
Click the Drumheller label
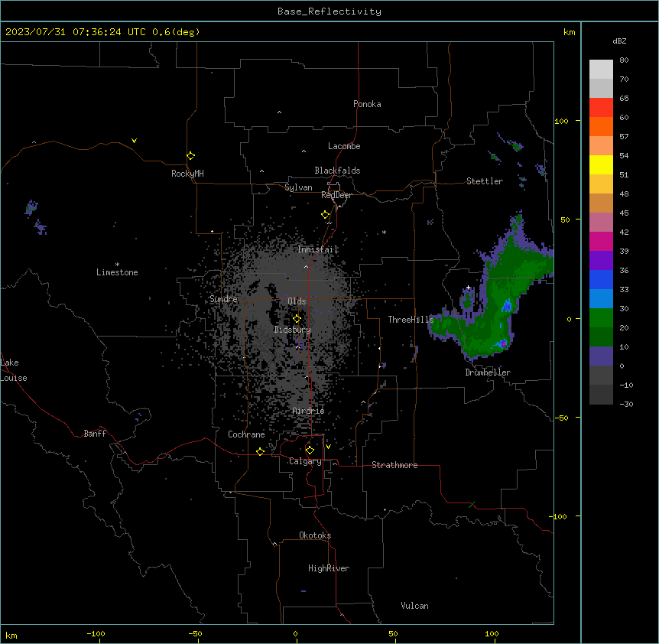pyautogui.click(x=488, y=372)
